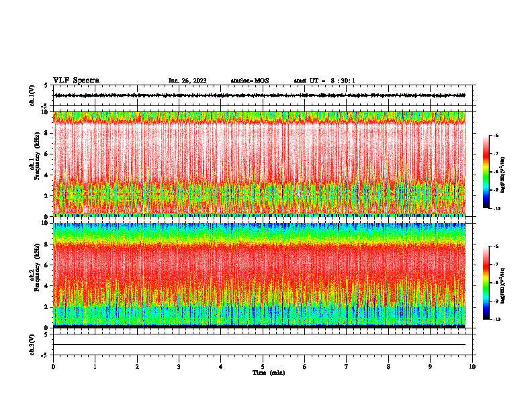This screenshot has width=532, height=411.
Task: Click the "ch.3(V)" axis label at bottom
Action: coord(32,345)
